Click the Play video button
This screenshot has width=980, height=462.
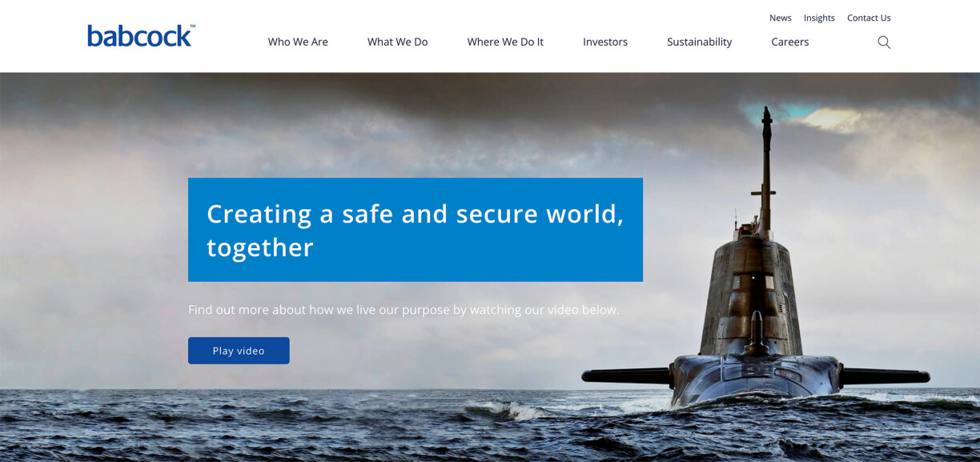pos(239,351)
